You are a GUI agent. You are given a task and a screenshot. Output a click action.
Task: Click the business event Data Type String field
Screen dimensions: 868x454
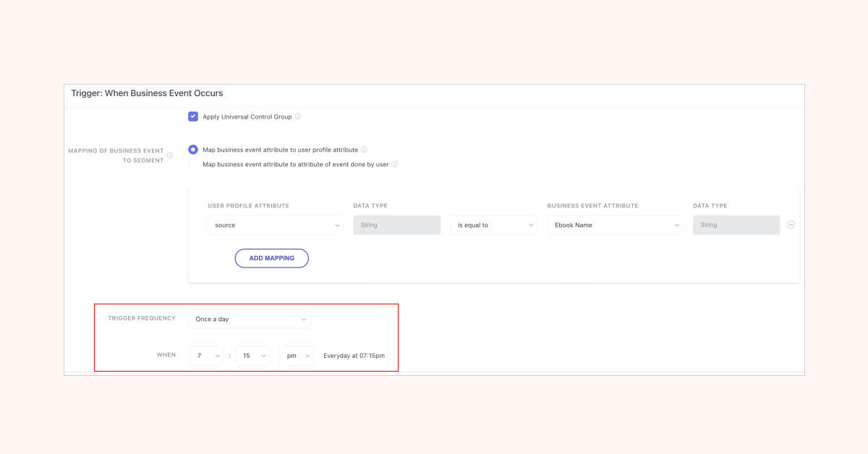(736, 226)
